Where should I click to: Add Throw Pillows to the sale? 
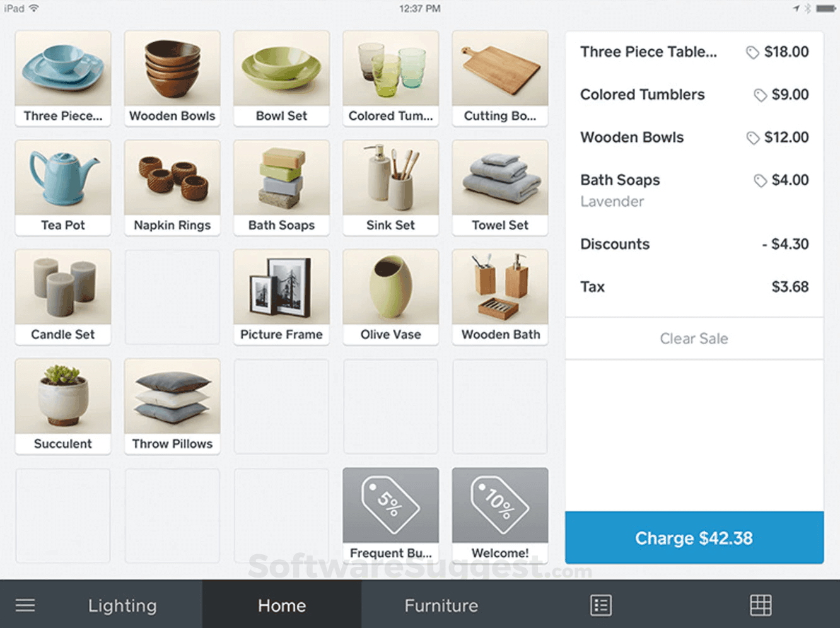(x=172, y=406)
